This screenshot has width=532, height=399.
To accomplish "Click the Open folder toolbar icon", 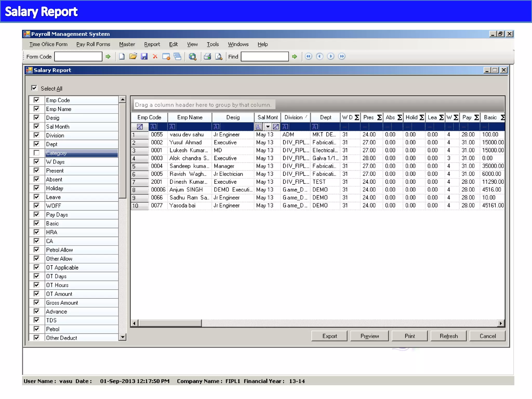I will [x=133, y=56].
